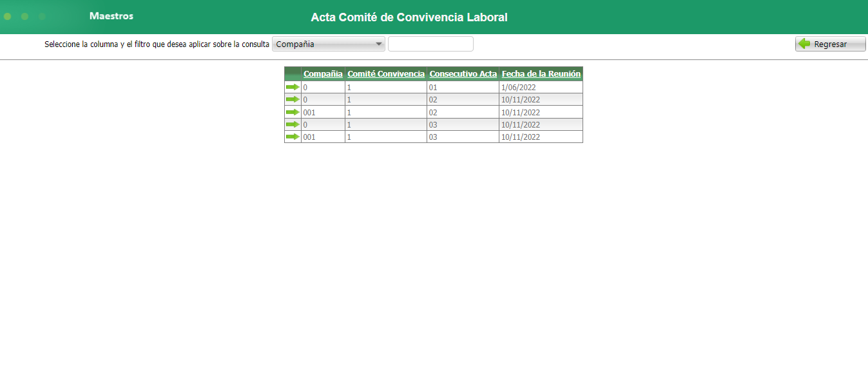The width and height of the screenshot is (868, 384).
Task: Sort by Fecha de la Reunión
Action: [x=541, y=73]
